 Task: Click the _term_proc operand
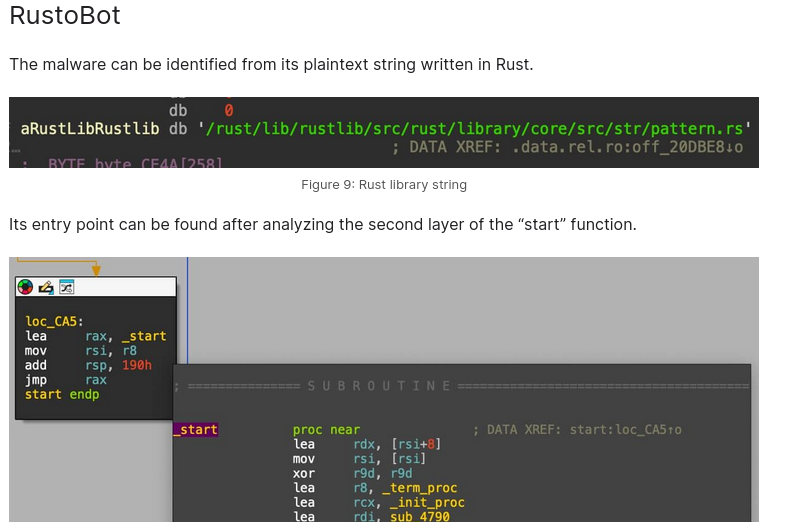coord(420,488)
